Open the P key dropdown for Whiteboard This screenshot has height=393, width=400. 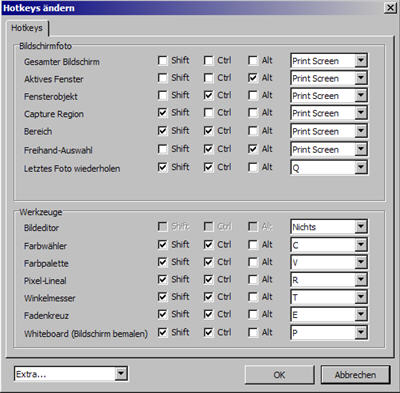[x=361, y=333]
